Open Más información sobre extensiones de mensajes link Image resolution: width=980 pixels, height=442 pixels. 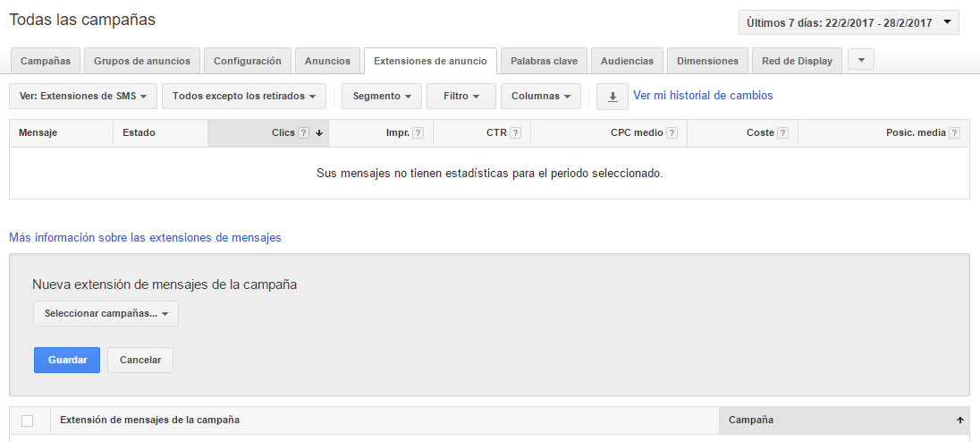[145, 238]
